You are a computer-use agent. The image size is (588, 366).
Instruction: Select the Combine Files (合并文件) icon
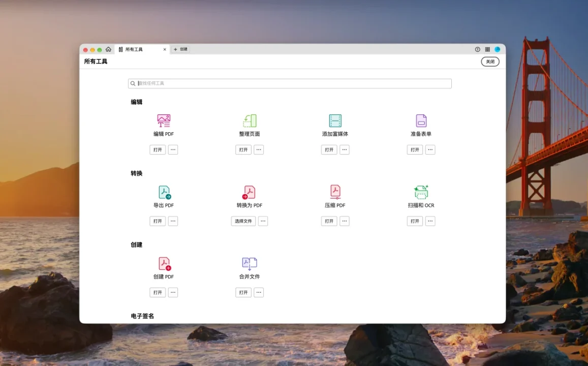pos(250,264)
